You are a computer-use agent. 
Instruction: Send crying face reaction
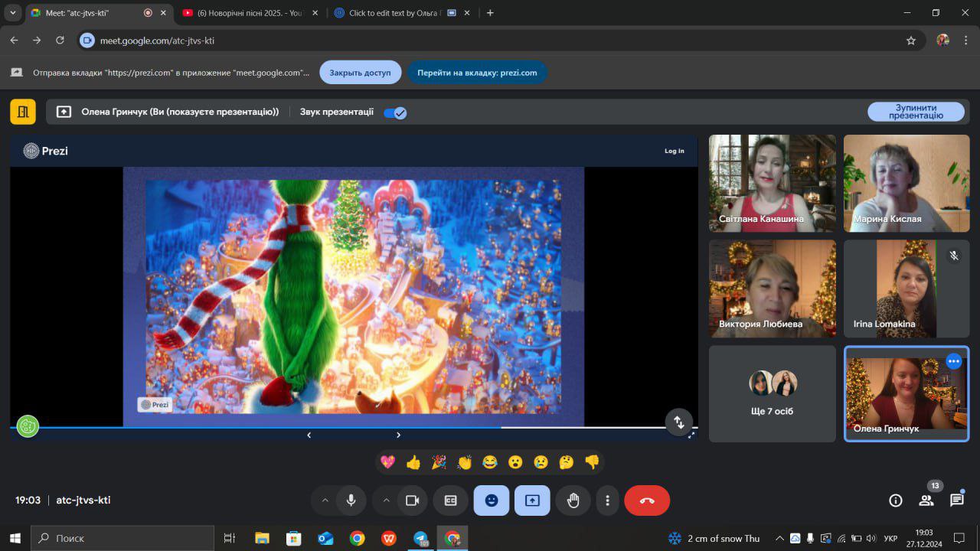point(541,462)
